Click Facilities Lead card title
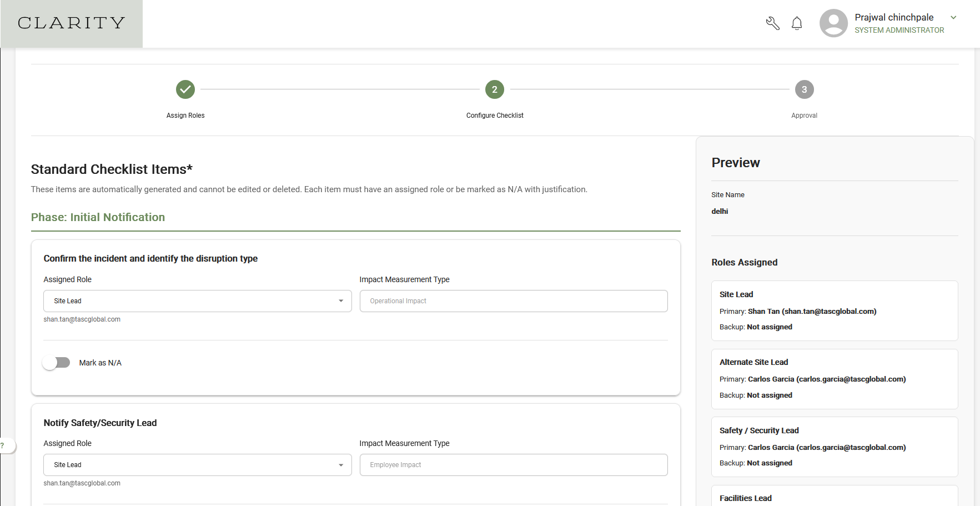Image resolution: width=980 pixels, height=506 pixels. (x=745, y=498)
